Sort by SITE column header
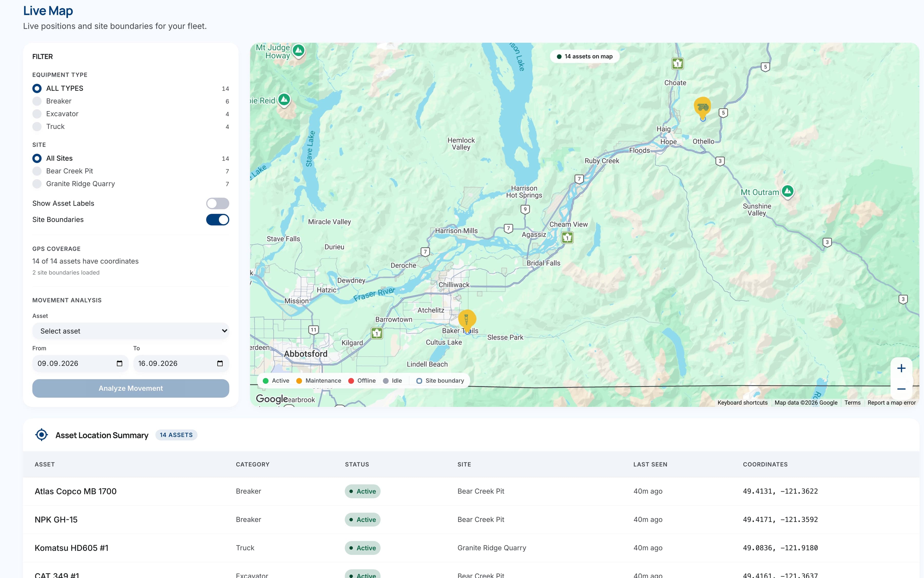This screenshot has width=924, height=578. [464, 464]
